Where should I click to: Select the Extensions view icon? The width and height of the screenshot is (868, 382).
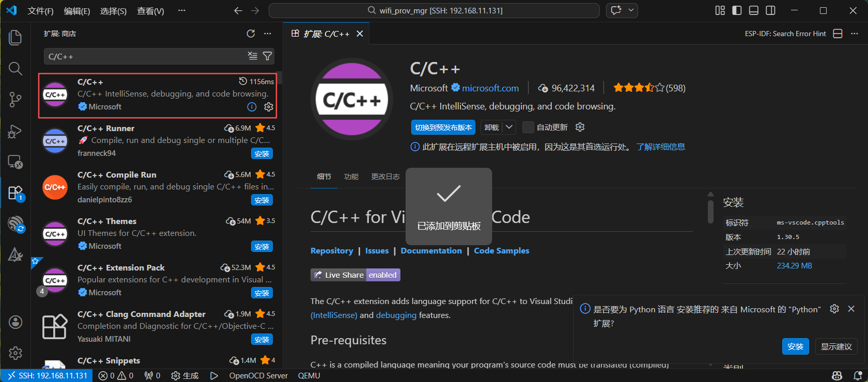16,193
